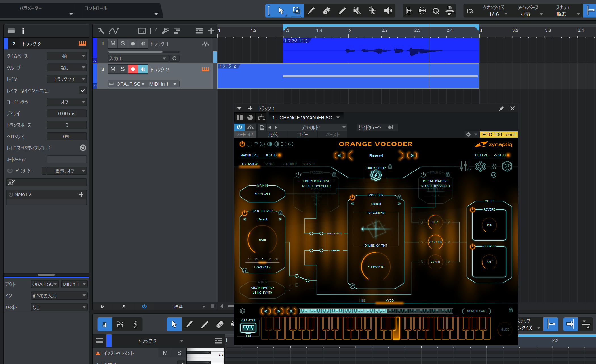
Task: Open the MIDI In 1 dropdown on track 2
Action: point(163,84)
